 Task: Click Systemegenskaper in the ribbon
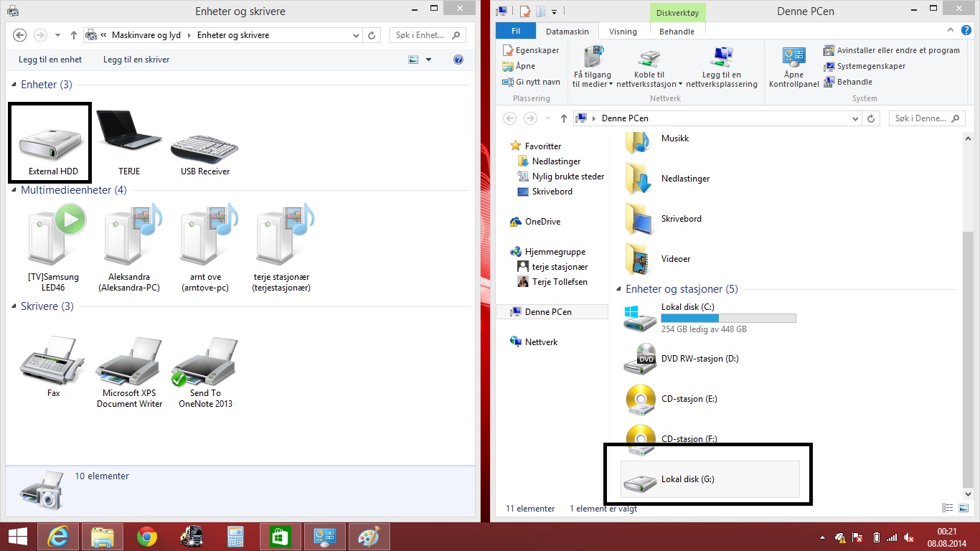(864, 66)
